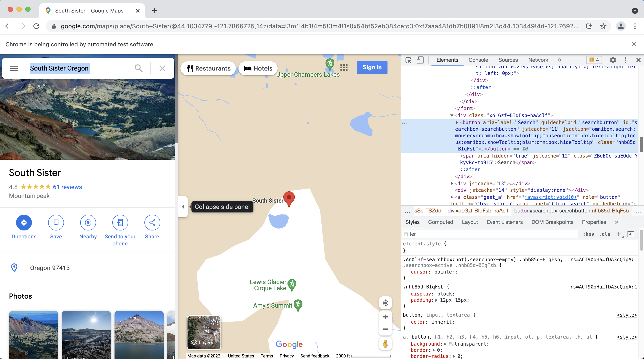Open the DOM Breakpoints tab
Screen dimensions: 644x359
click(552, 222)
